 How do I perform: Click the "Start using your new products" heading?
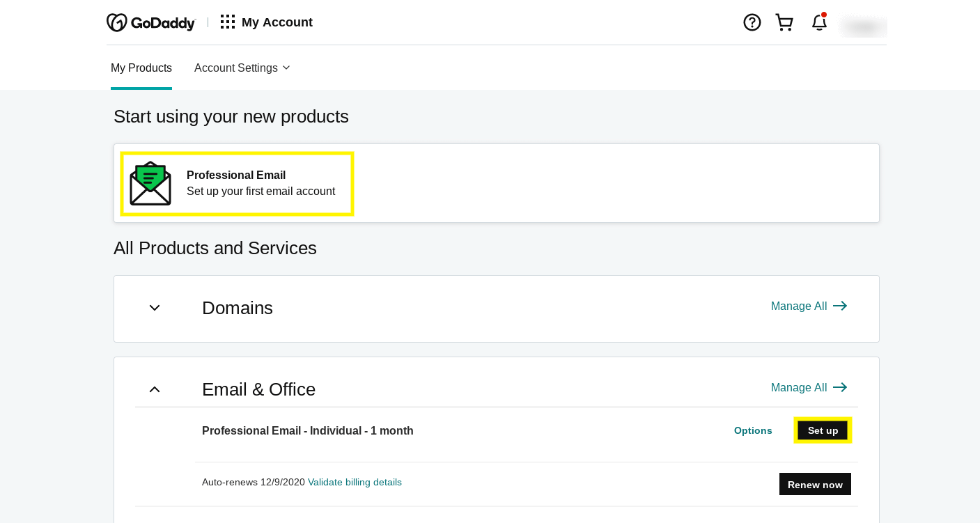[x=231, y=116]
